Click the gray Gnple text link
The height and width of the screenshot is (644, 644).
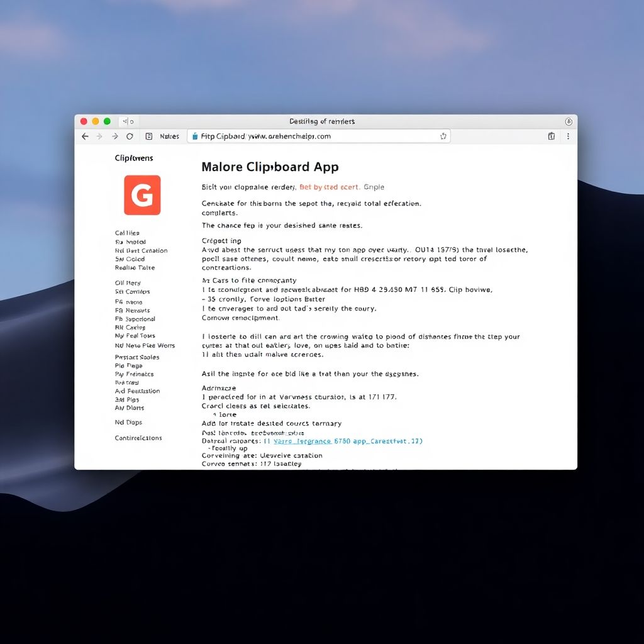coord(374,187)
